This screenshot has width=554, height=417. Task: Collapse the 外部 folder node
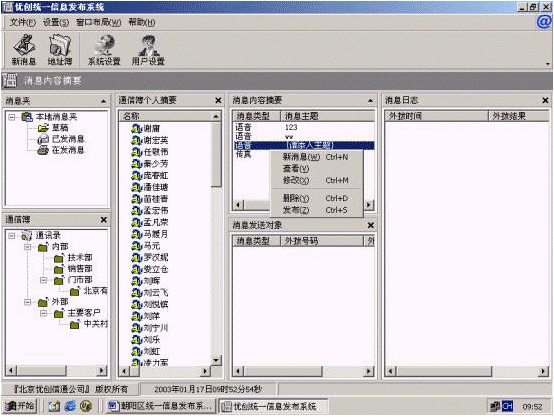click(x=28, y=302)
